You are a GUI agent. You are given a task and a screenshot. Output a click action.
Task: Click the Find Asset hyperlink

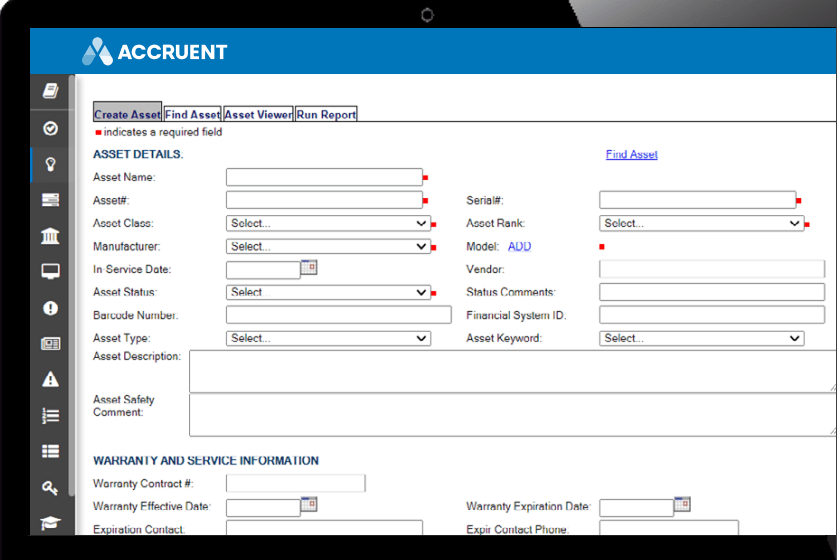[x=631, y=155]
